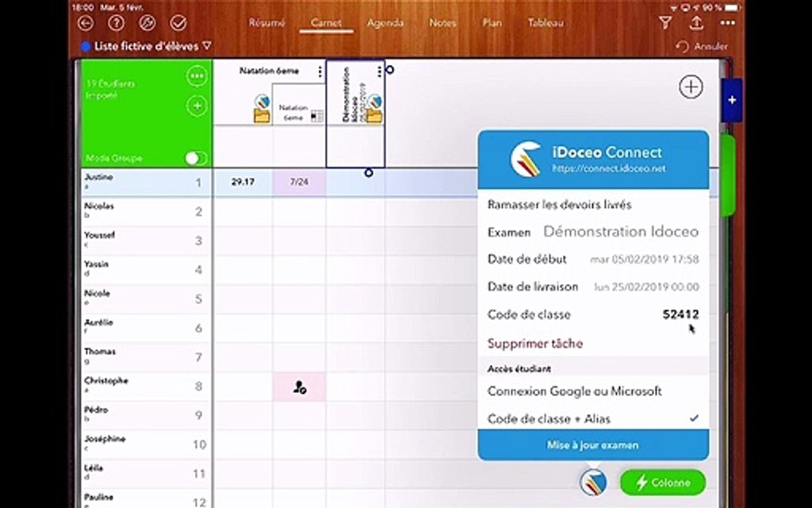This screenshot has width=812, height=508.
Task: Select Justine's 7/24 cell
Action: click(300, 182)
